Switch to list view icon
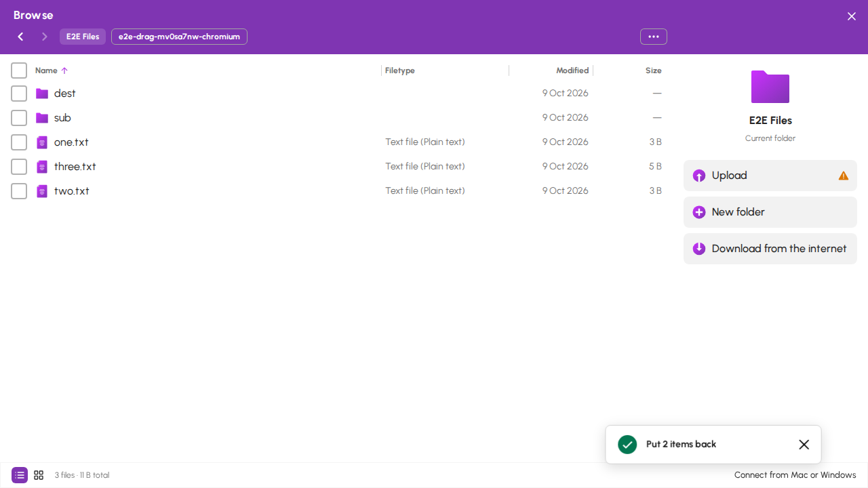 pos(20,475)
